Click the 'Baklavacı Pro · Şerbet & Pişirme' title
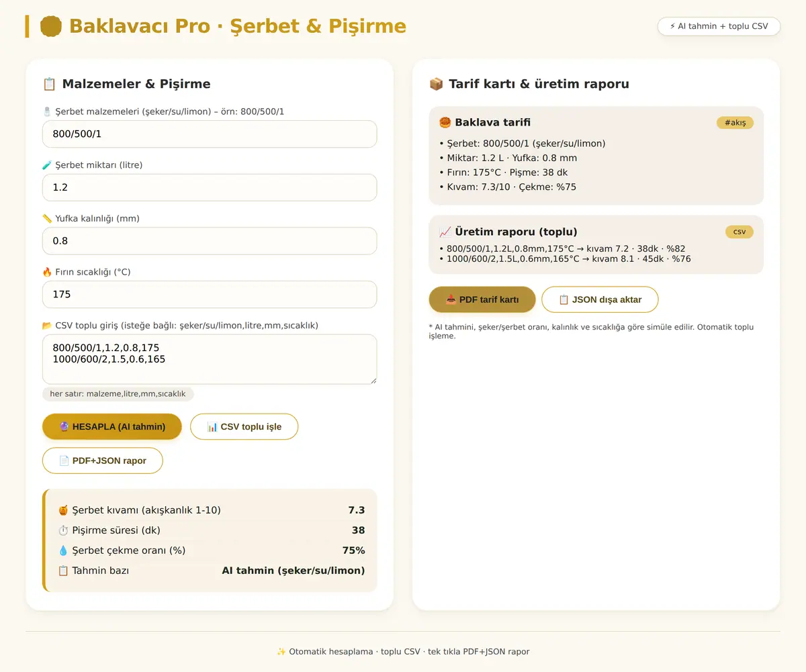The width and height of the screenshot is (806, 672). click(x=238, y=26)
